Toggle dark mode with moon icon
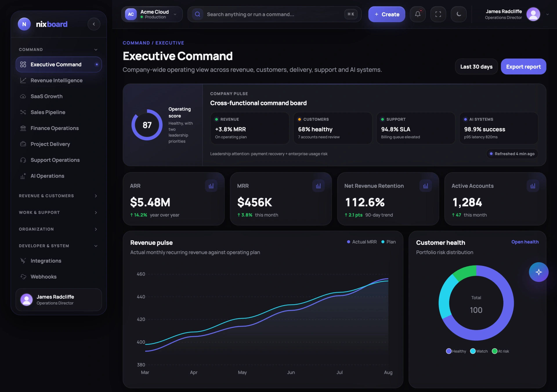The width and height of the screenshot is (557, 392). pyautogui.click(x=459, y=14)
